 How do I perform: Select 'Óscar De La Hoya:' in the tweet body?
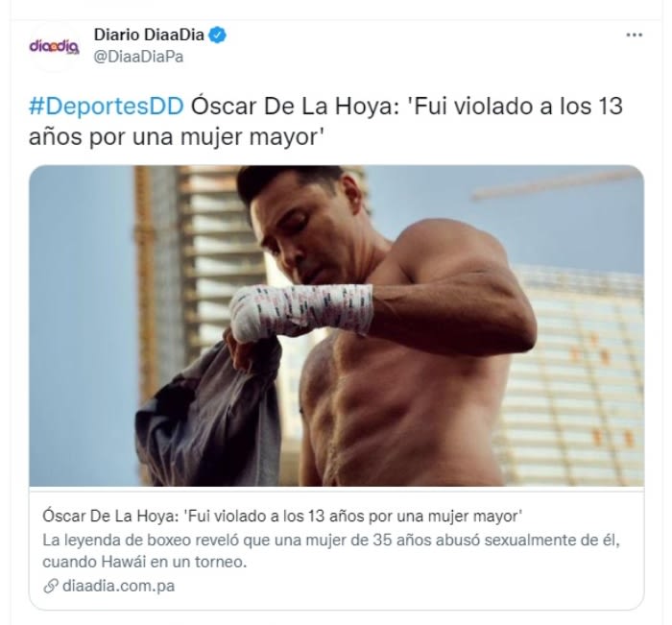click(295, 106)
